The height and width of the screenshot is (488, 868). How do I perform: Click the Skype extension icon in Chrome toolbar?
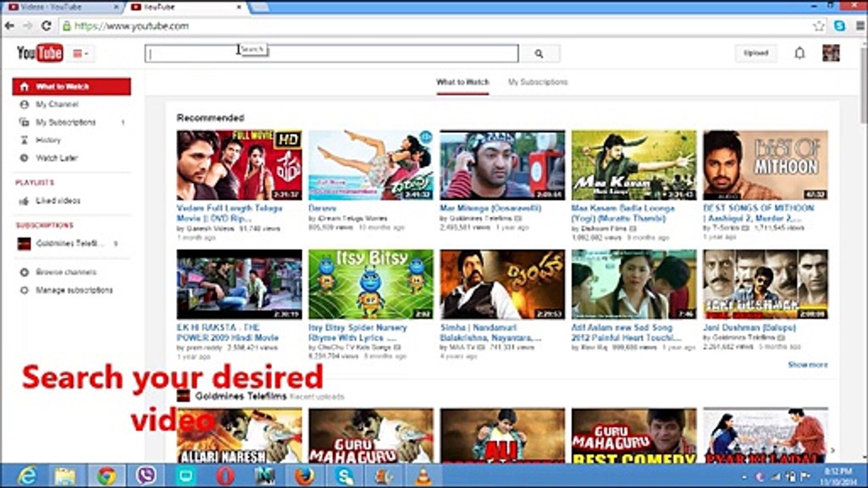click(840, 26)
